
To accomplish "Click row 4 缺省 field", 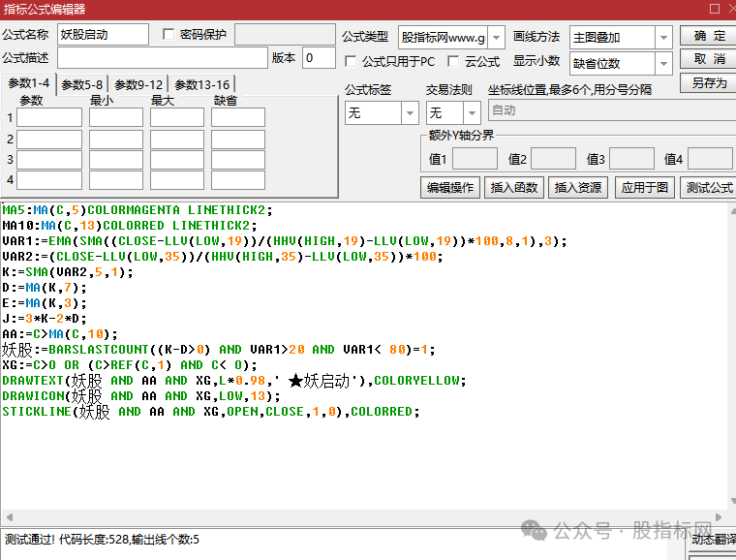I will click(x=238, y=180).
